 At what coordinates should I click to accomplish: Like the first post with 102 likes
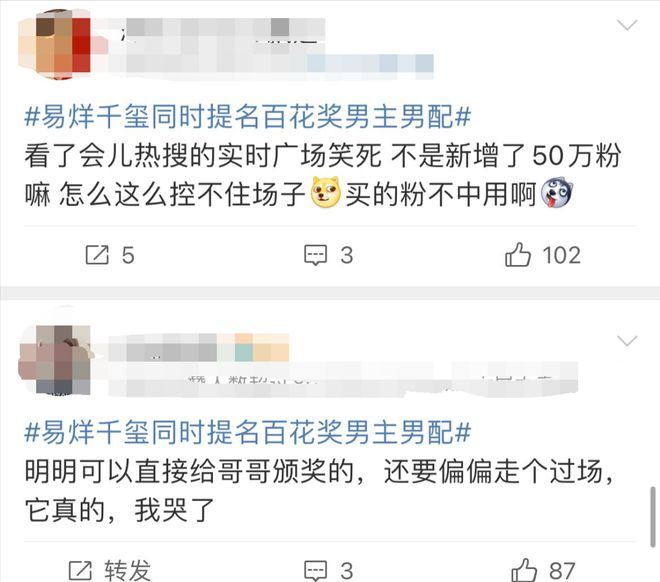click(x=518, y=255)
